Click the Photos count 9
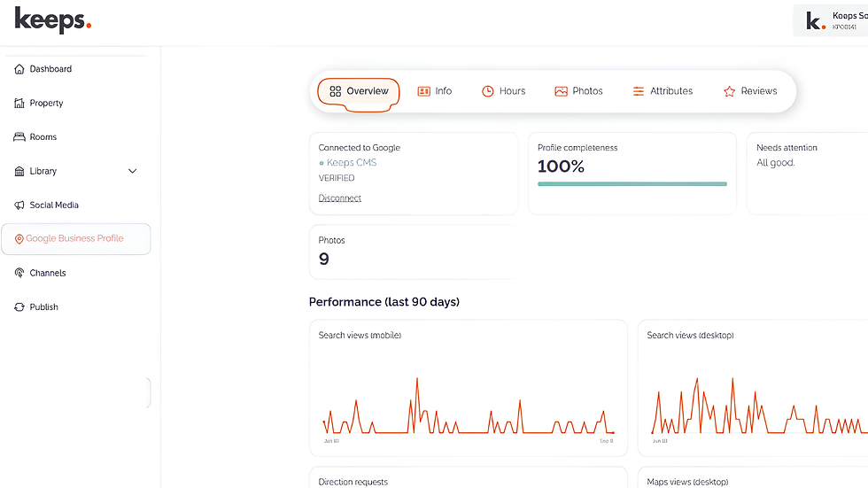 pyautogui.click(x=324, y=259)
